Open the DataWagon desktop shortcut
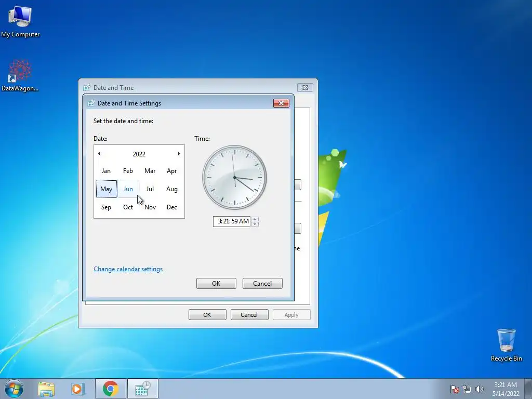Image resolution: width=532 pixels, height=399 pixels. pyautogui.click(x=20, y=76)
